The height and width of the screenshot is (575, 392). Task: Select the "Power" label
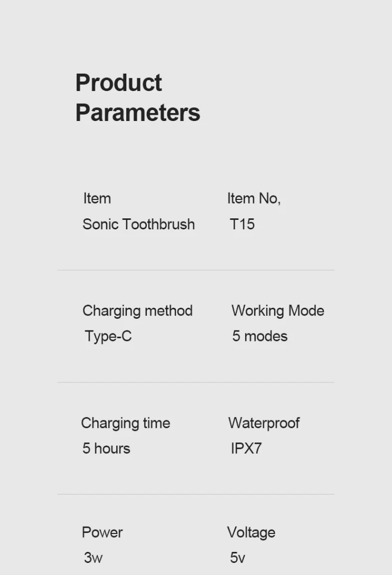point(102,532)
